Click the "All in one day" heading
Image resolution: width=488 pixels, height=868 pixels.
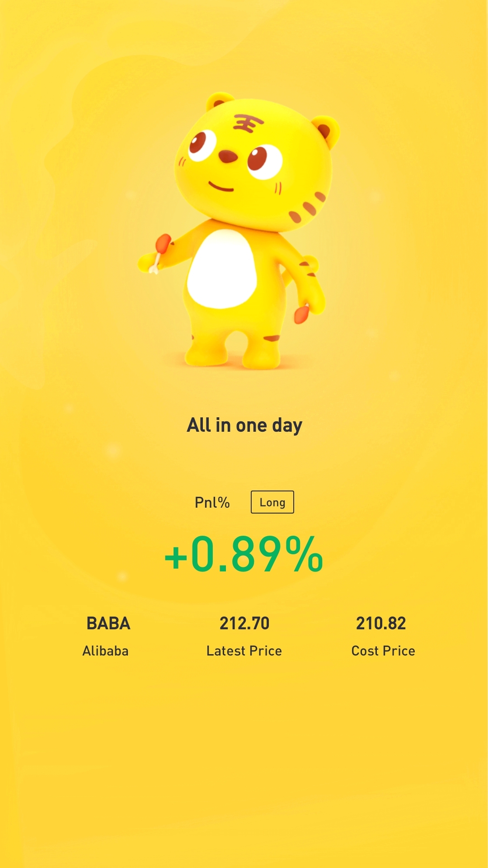[244, 425]
